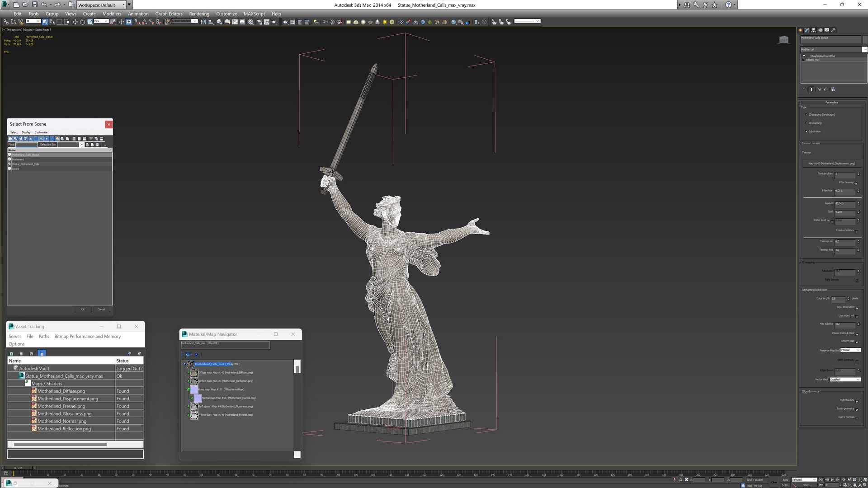Open the Rendering menu
This screenshot has width=868, height=488.
coord(199,14)
